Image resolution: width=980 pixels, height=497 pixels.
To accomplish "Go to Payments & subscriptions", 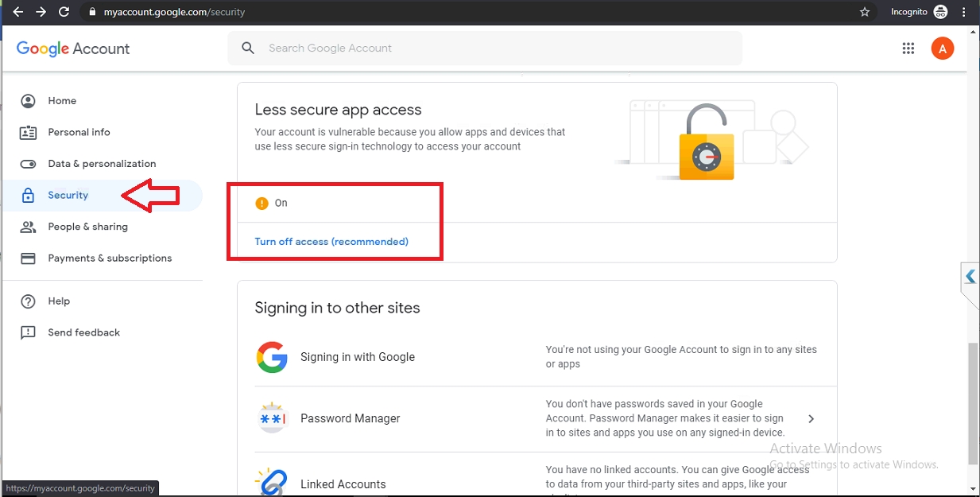I will tap(110, 258).
